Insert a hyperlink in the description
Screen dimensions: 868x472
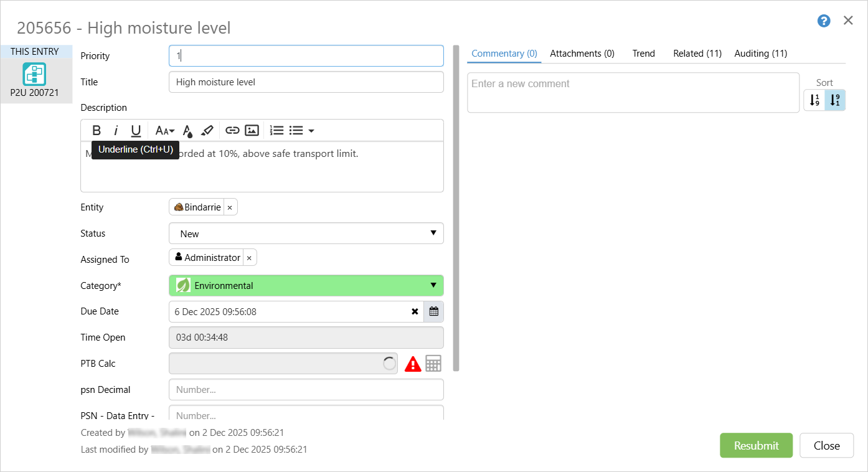232,130
